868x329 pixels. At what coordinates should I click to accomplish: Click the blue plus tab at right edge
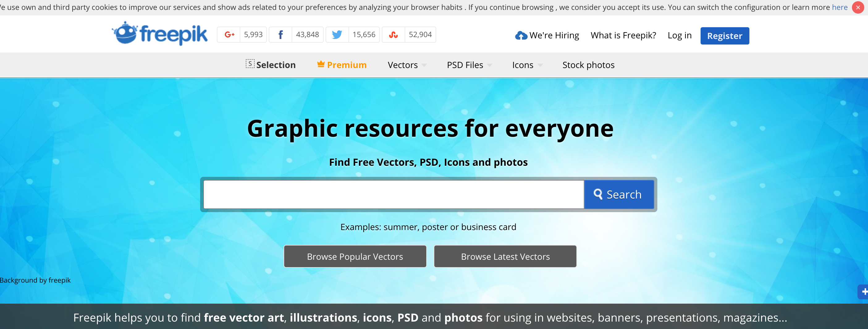(x=864, y=292)
